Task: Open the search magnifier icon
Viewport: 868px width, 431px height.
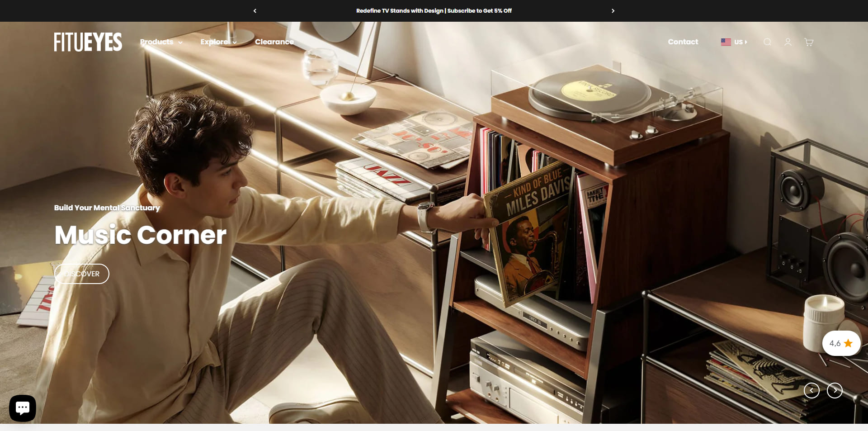Action: pos(767,42)
